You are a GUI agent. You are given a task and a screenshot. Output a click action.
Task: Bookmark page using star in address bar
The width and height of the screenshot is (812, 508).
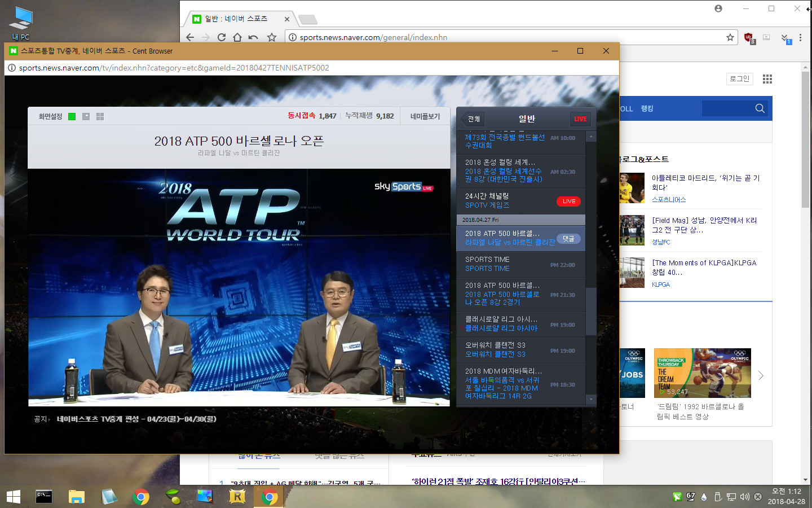click(x=730, y=37)
